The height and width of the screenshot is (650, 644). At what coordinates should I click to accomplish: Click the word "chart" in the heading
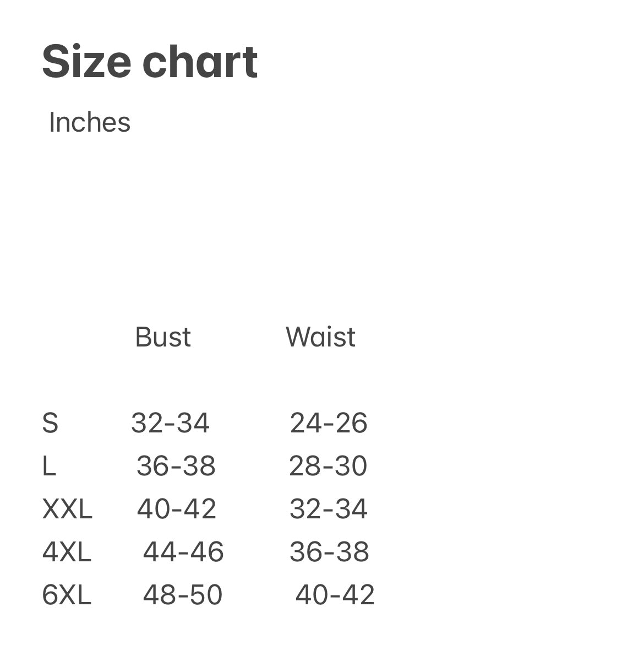[200, 61]
